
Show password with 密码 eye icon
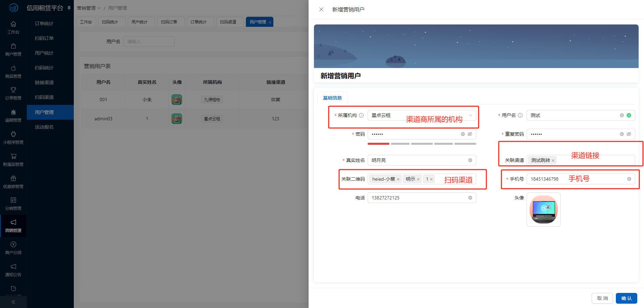click(x=470, y=134)
